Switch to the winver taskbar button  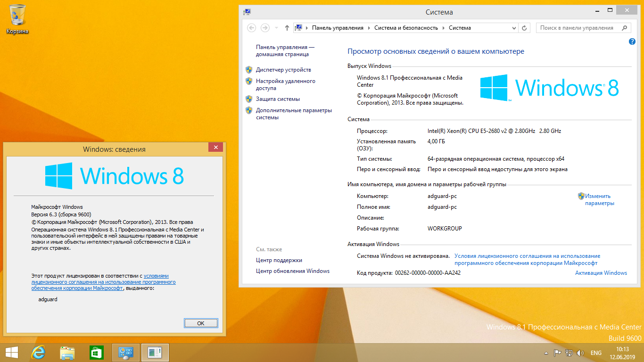pyautogui.click(x=155, y=353)
